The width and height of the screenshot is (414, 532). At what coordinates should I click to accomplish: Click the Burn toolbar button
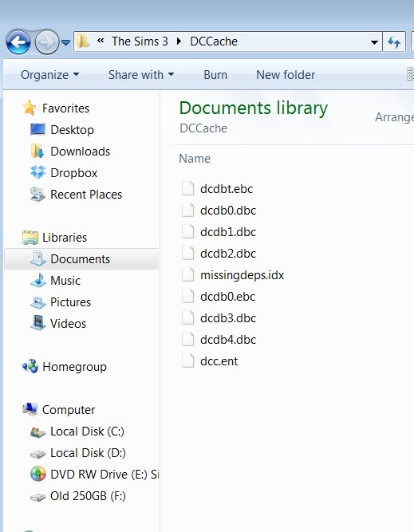(215, 75)
